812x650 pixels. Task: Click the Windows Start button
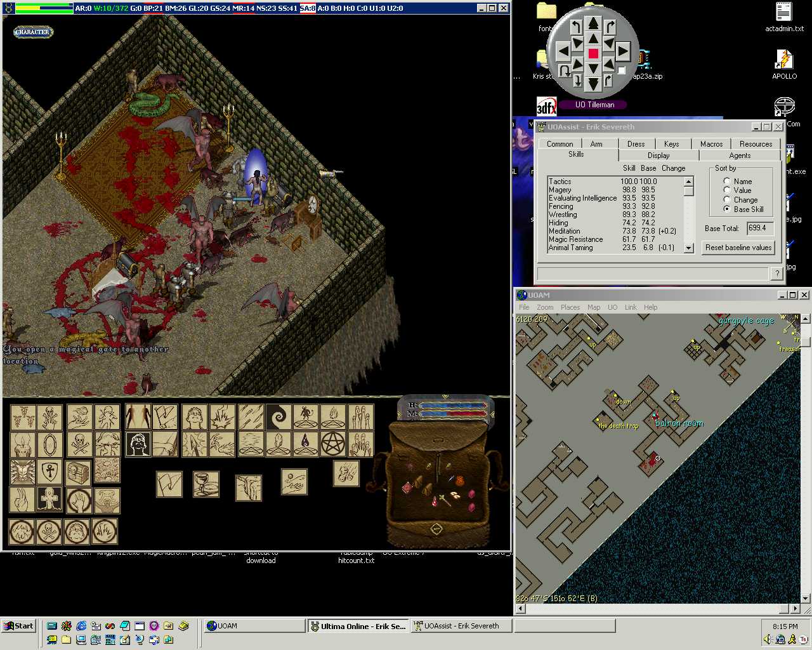[x=18, y=626]
